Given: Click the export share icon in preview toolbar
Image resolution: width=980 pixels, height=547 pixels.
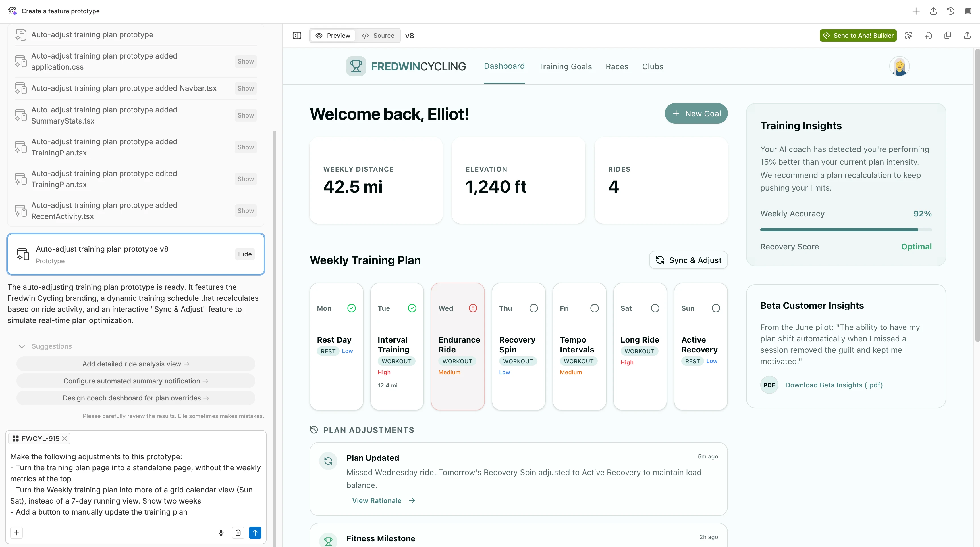Looking at the screenshot, I should 967,35.
